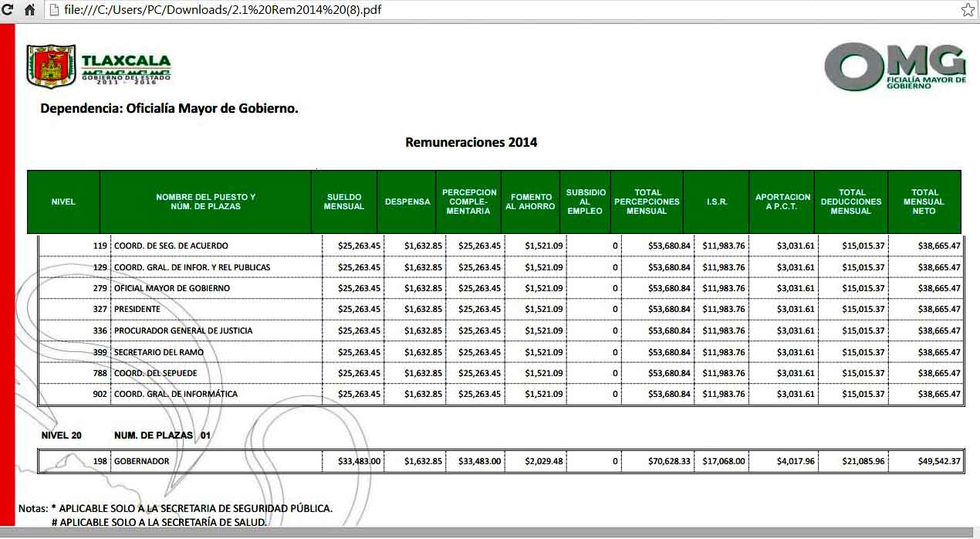The image size is (980, 539).
Task: Bookmark this page with the star icon
Action: pyautogui.click(x=968, y=10)
